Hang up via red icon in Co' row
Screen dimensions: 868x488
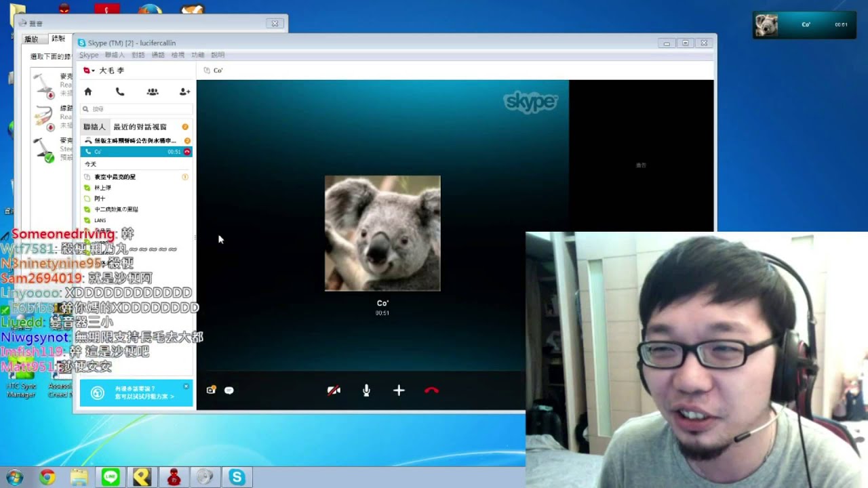[187, 152]
